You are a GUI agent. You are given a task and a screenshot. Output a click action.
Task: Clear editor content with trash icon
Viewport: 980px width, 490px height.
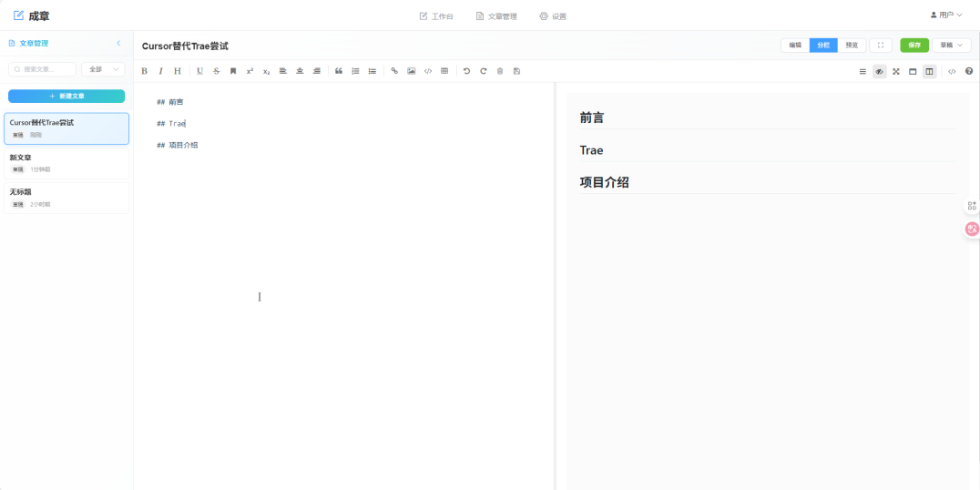(500, 71)
